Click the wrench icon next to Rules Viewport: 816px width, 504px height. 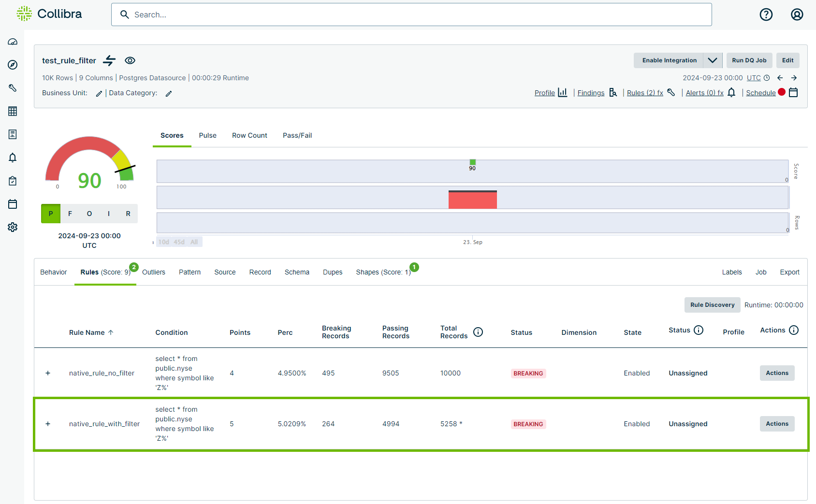coord(671,92)
